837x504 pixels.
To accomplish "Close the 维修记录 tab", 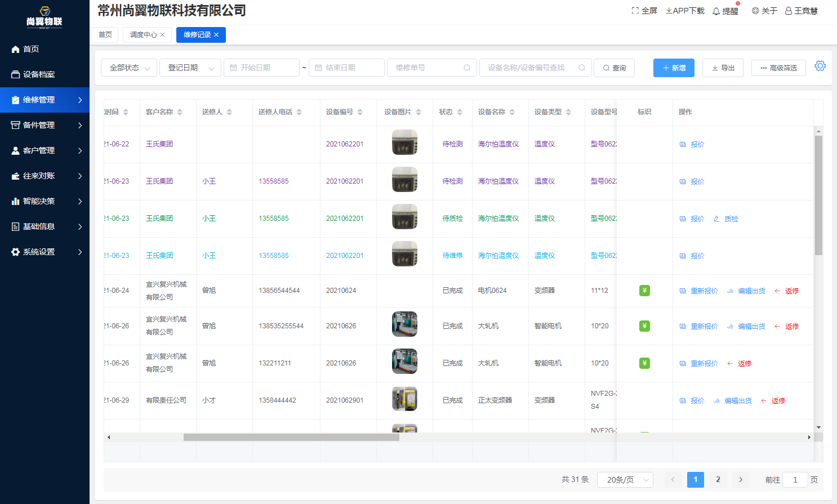I will [216, 35].
